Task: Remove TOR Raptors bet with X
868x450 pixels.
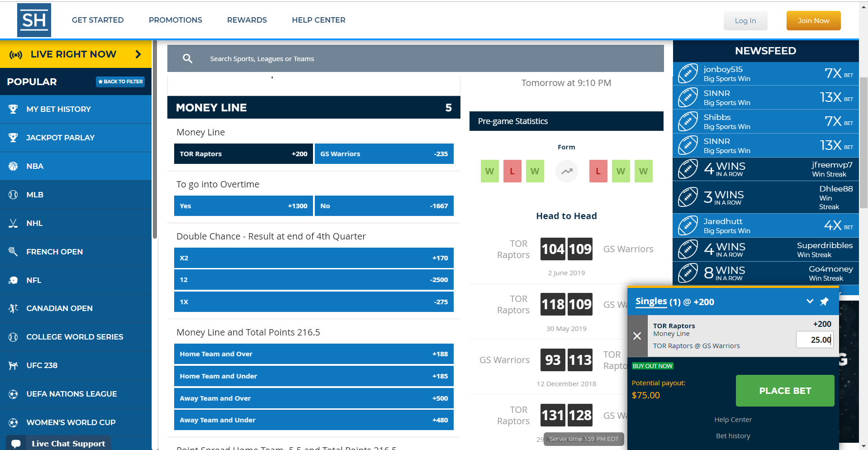Action: coord(637,336)
